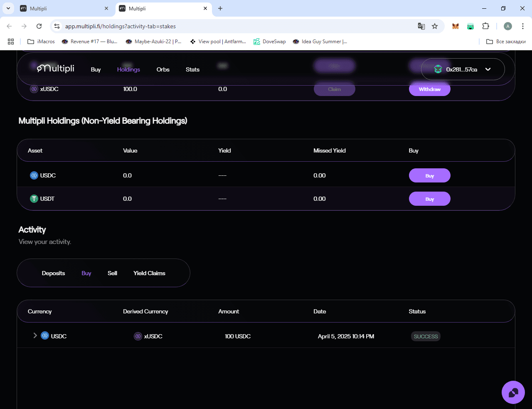Click 100 USDC amount in activity table
This screenshot has height=409, width=532.
238,336
